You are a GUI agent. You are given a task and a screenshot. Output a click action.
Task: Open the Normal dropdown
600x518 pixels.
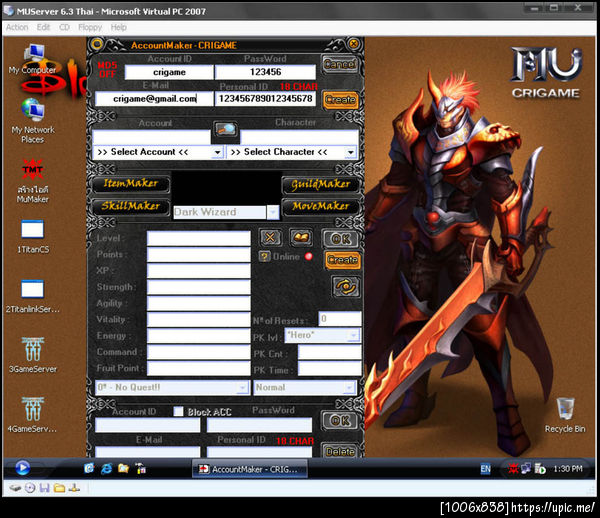click(x=349, y=388)
